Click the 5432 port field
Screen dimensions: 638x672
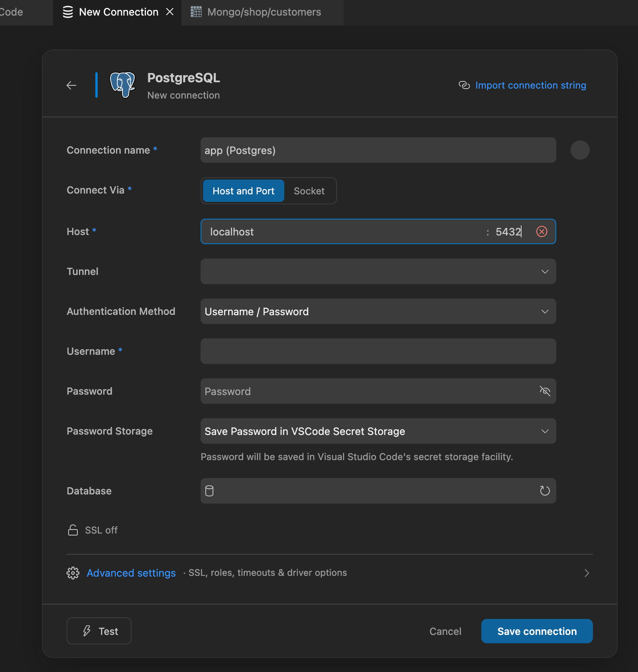click(508, 231)
